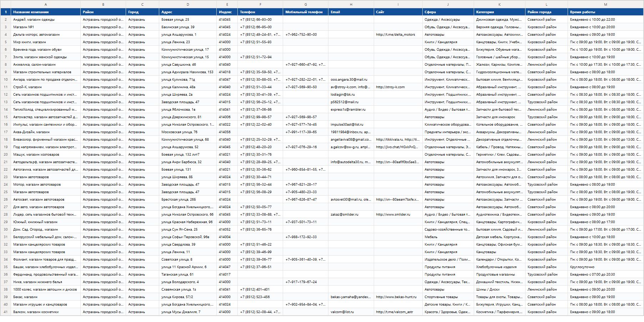Select column M header
The width and height of the screenshot is (644, 322).
tap(605, 4)
